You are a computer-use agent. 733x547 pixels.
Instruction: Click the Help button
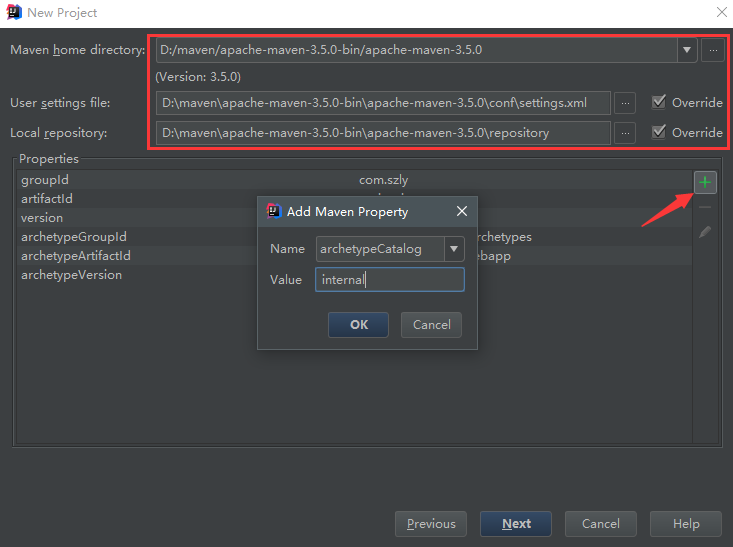tap(686, 524)
